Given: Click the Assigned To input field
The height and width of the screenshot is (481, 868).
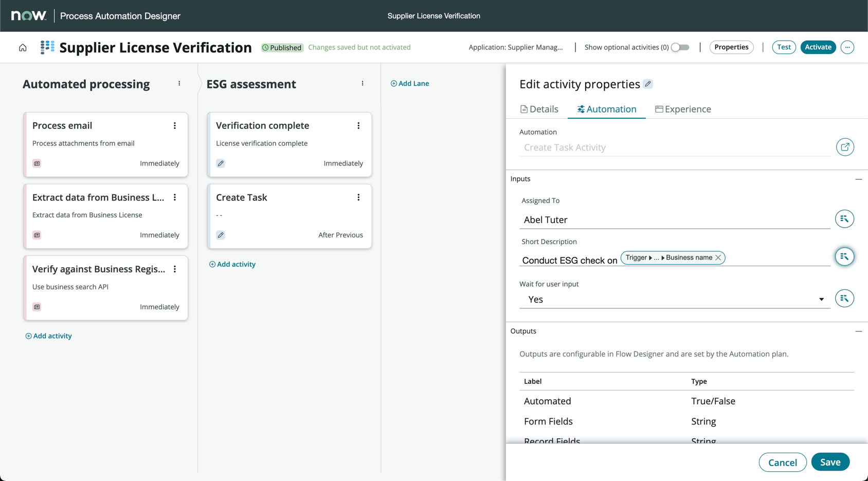Looking at the screenshot, I should tap(674, 220).
